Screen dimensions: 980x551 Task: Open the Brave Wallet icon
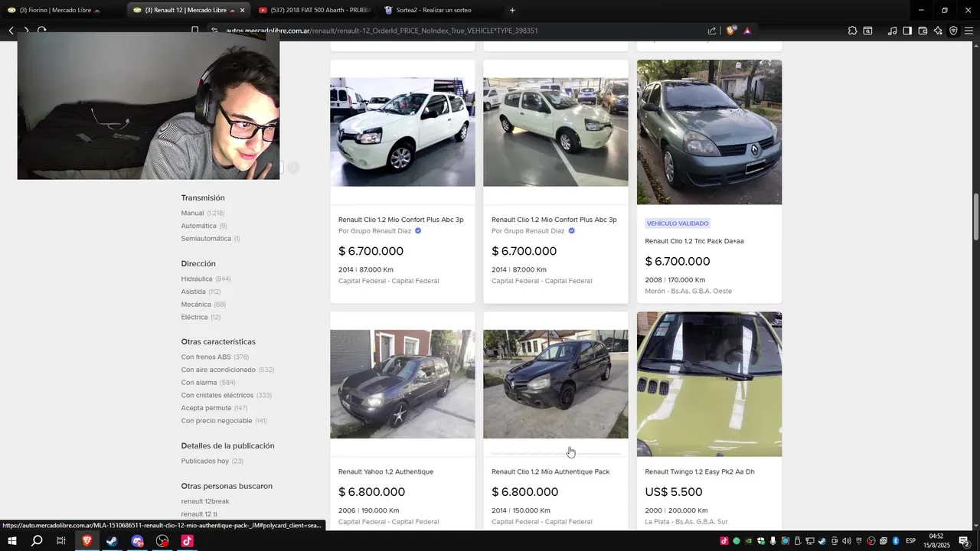[923, 31]
